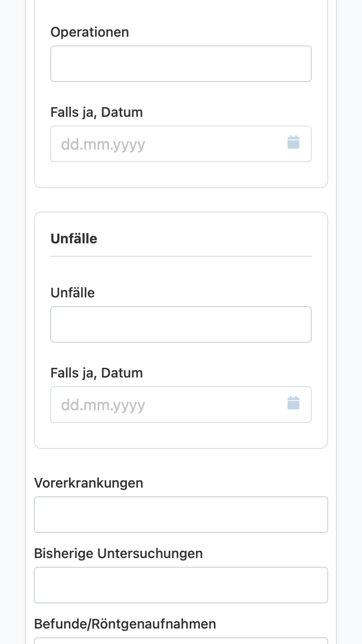362x644 pixels.
Task: Select the Bisherige Untersuchungen input field
Action: point(181,585)
